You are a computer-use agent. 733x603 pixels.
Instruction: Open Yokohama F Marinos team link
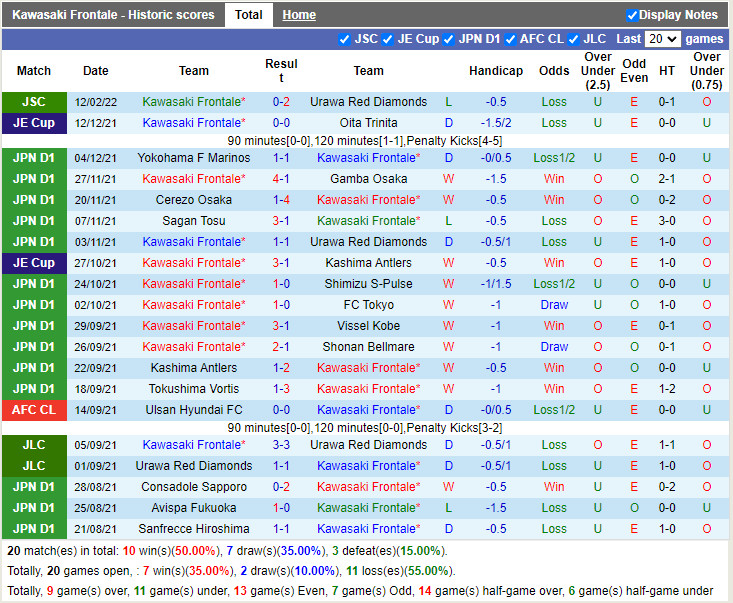[x=194, y=158]
